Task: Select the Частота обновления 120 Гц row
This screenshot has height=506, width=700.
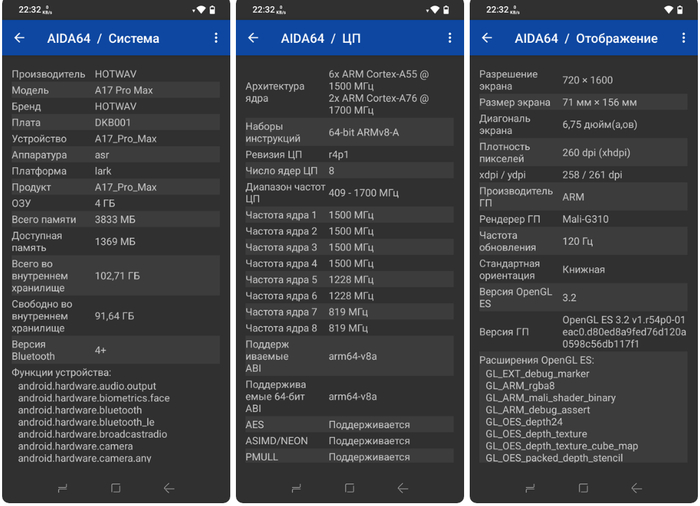Action: 583,241
